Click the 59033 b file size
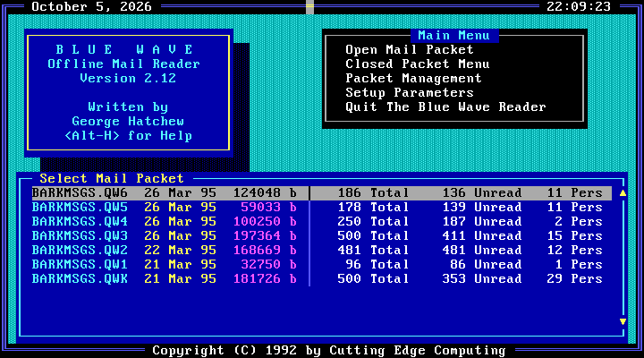This screenshot has height=358, width=644. coord(268,207)
